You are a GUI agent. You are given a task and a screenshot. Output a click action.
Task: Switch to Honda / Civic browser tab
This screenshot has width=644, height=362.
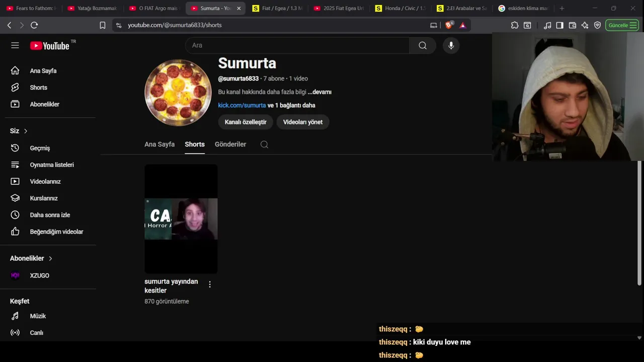(x=400, y=9)
